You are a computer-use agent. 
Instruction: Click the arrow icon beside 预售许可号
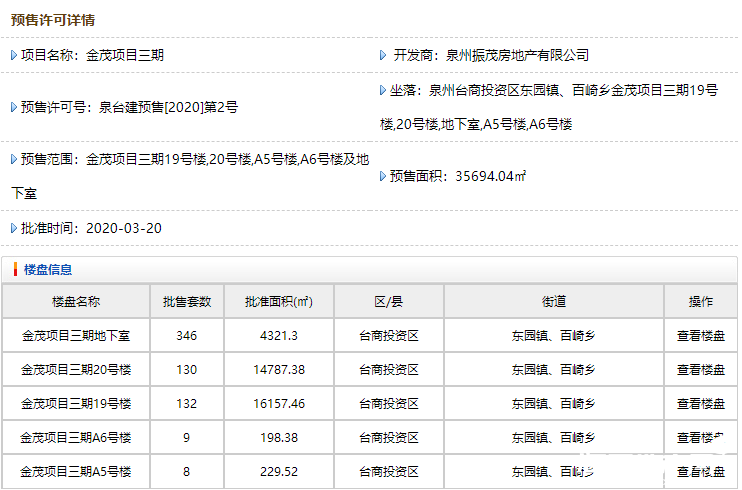(14, 107)
